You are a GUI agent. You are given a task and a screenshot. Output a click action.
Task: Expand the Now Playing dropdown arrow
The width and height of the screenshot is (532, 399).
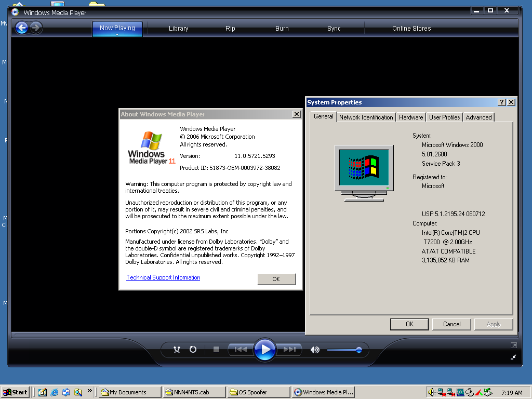click(x=117, y=34)
